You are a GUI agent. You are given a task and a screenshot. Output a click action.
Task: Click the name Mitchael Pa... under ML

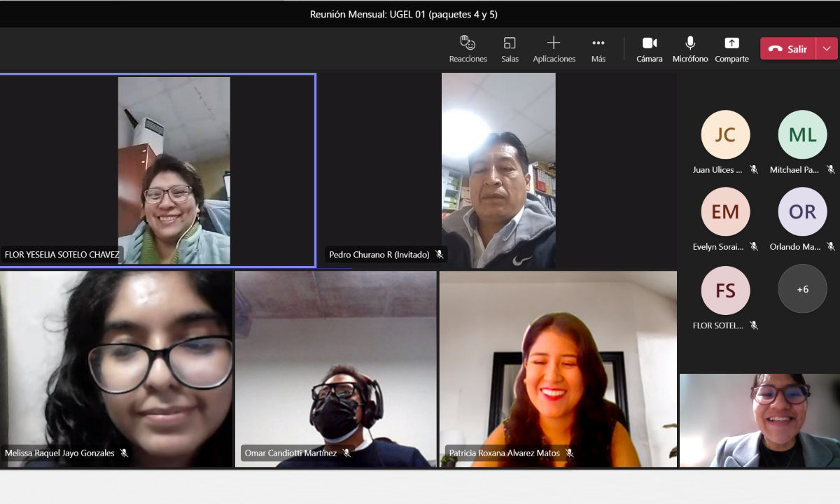click(795, 169)
